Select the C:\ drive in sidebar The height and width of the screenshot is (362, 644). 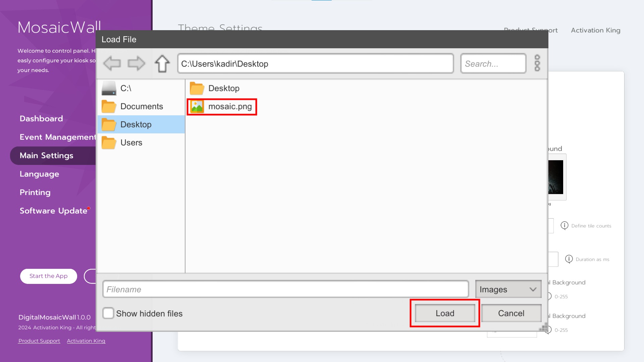126,88
